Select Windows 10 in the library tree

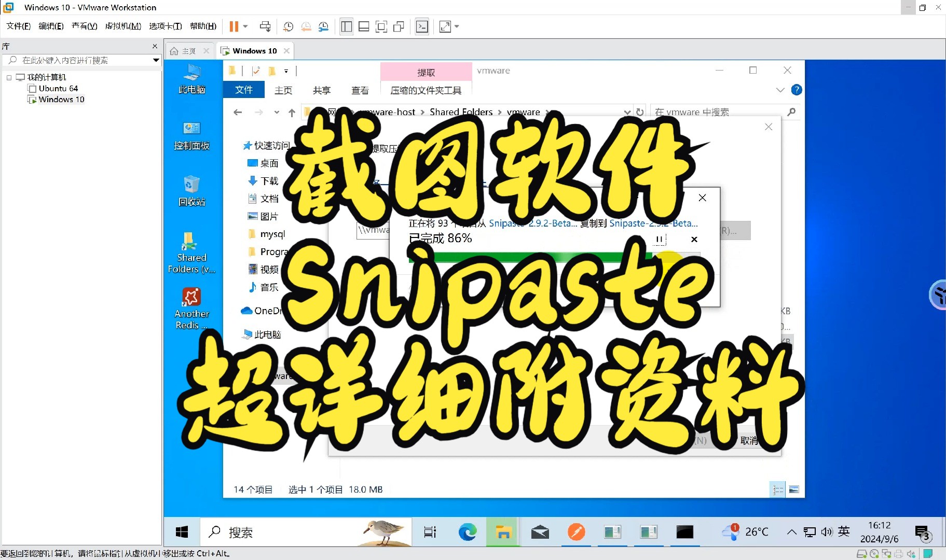point(61,99)
